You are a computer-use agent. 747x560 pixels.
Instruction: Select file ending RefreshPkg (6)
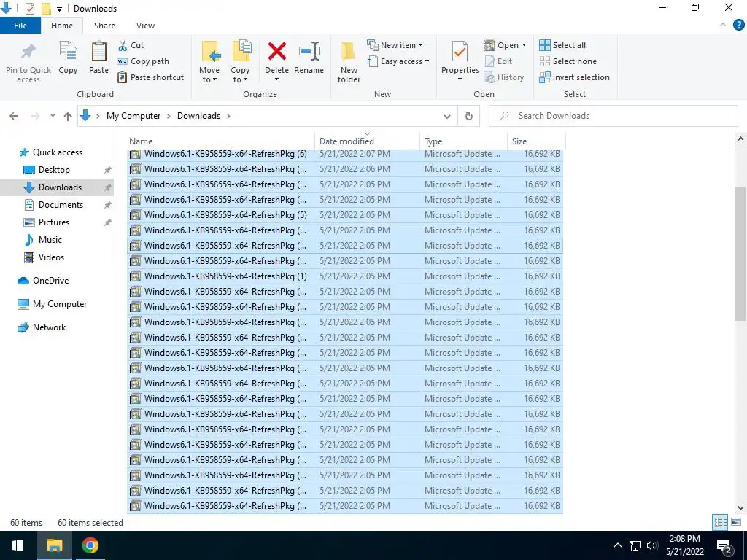[x=345, y=154]
